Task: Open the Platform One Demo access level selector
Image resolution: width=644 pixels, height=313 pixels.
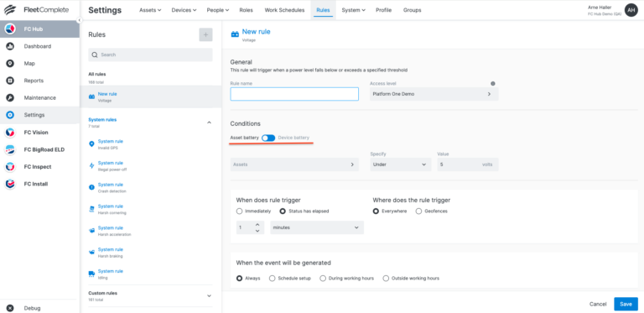Action: pyautogui.click(x=434, y=94)
